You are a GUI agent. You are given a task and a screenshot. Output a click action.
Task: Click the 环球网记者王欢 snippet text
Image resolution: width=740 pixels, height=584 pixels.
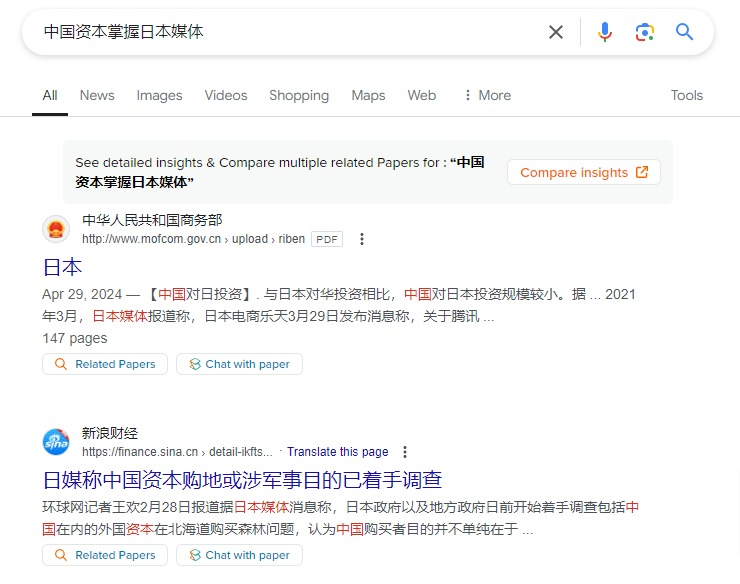click(340, 518)
